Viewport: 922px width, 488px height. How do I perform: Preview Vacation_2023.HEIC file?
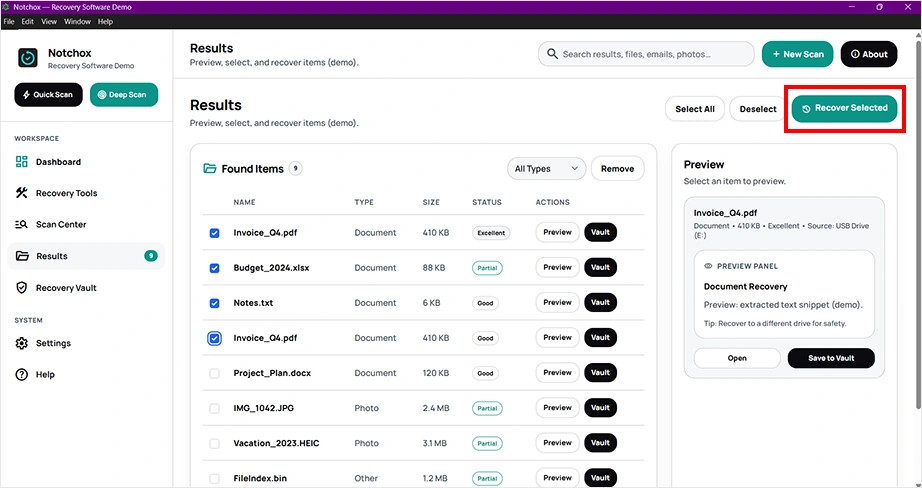tap(557, 443)
